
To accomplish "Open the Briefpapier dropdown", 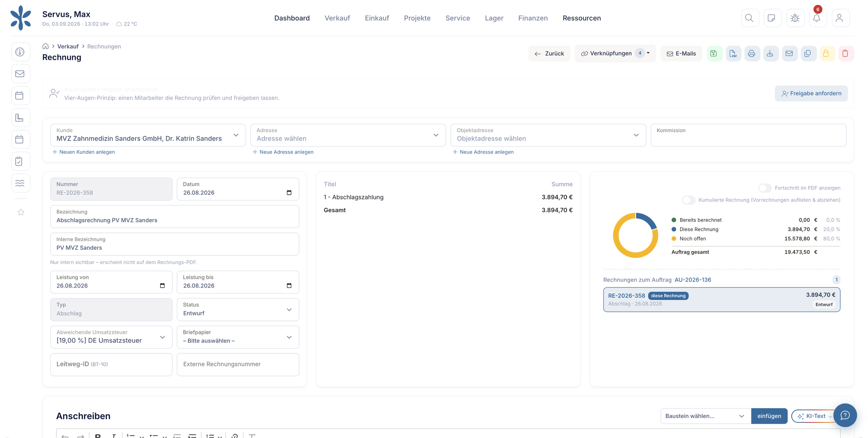I will tap(238, 337).
